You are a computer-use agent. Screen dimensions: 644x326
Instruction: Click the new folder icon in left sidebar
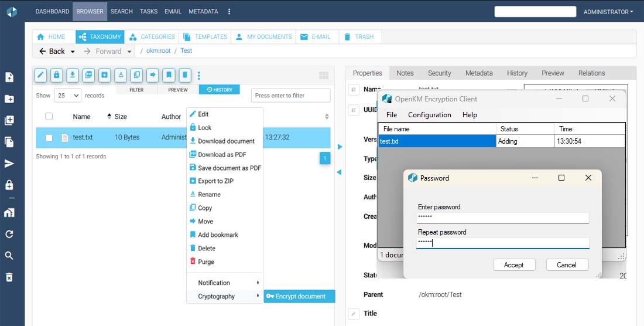(x=9, y=99)
